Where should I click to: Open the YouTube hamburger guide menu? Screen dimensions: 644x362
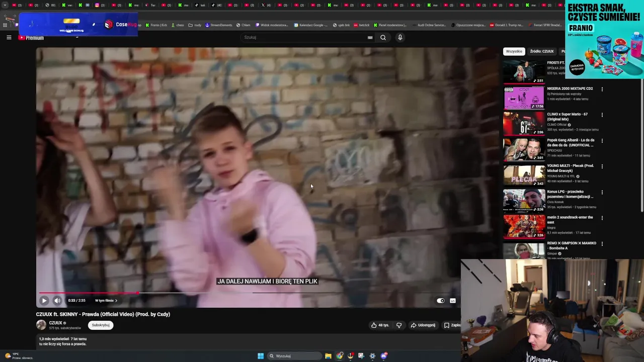pyautogui.click(x=9, y=37)
